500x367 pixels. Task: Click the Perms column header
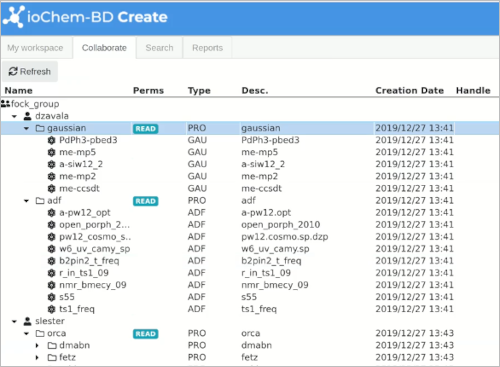coord(148,91)
